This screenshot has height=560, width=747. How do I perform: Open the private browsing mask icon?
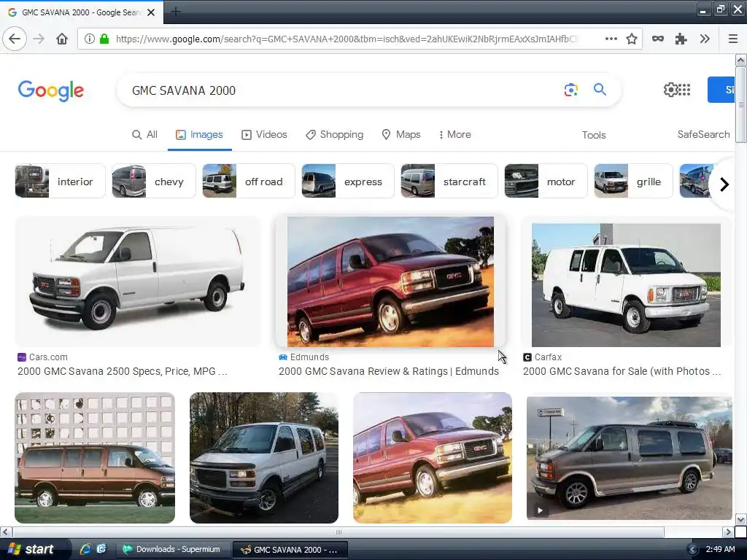658,39
